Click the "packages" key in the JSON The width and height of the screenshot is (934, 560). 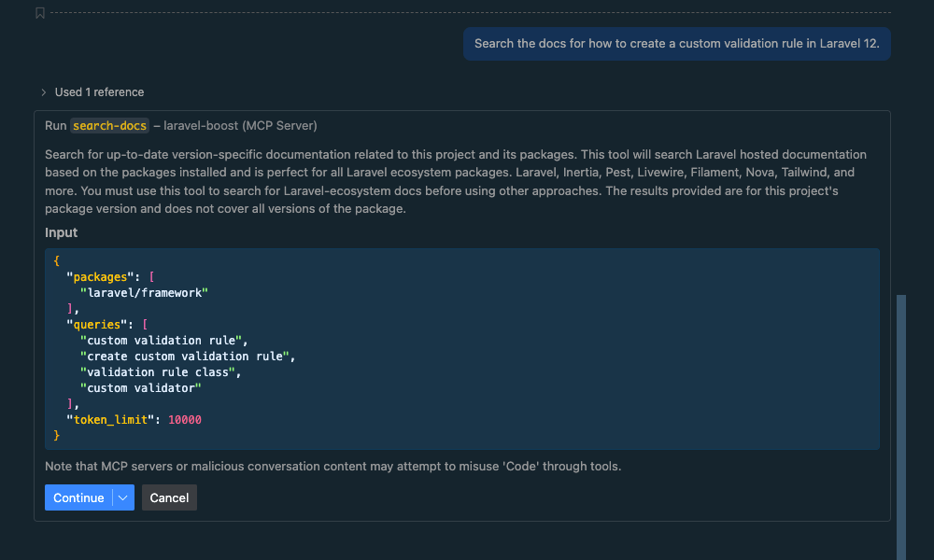[x=97, y=276]
